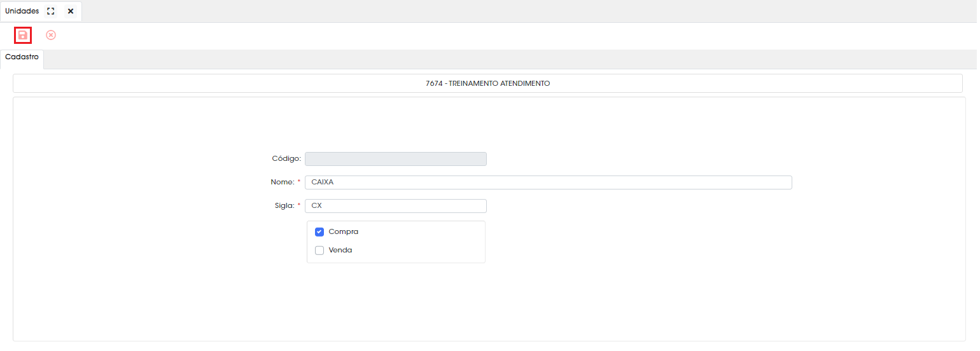Click the disabled Código field
The height and width of the screenshot is (351, 980).
pyautogui.click(x=396, y=159)
